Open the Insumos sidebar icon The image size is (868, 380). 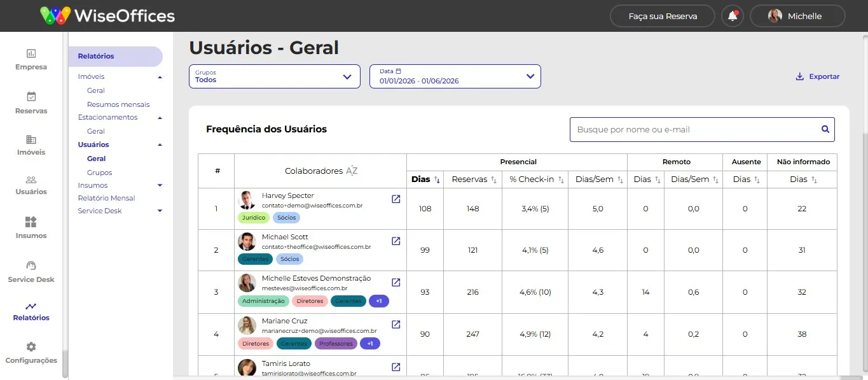click(31, 222)
